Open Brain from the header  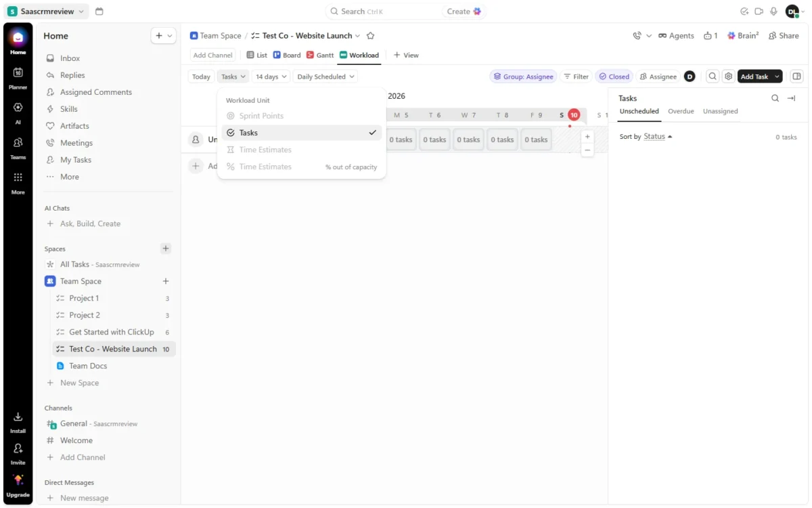(742, 36)
